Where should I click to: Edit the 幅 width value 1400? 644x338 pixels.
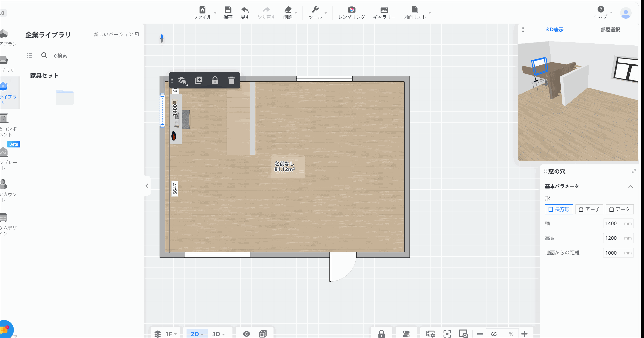(618, 223)
